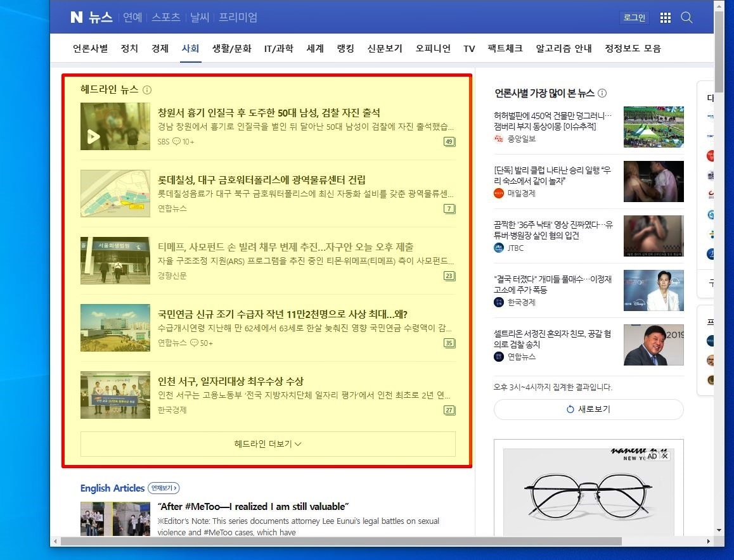Click comment bubble icon showing 10+
Screen dimensions: 734x560
click(176, 141)
